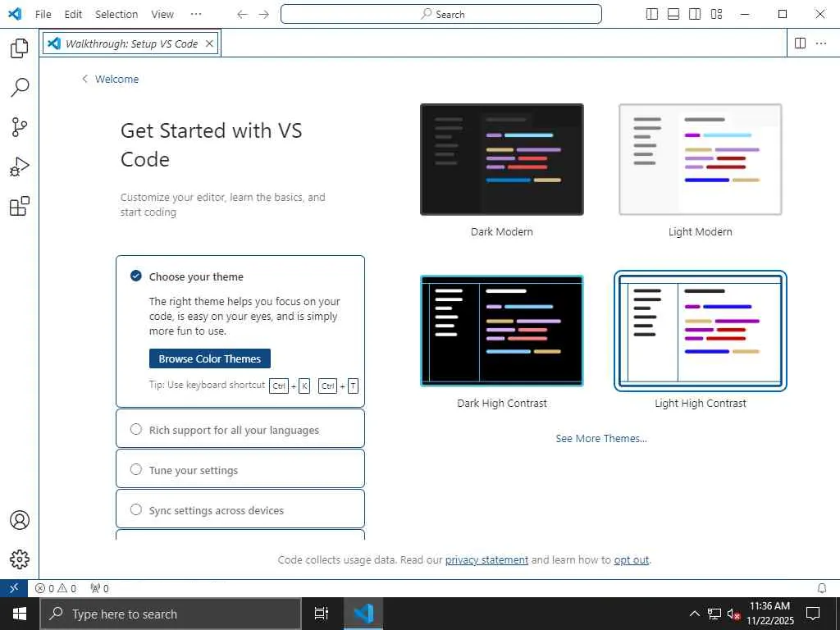This screenshot has height=630, width=840.
Task: Toggle the secondary side bar layout icon
Action: point(695,15)
